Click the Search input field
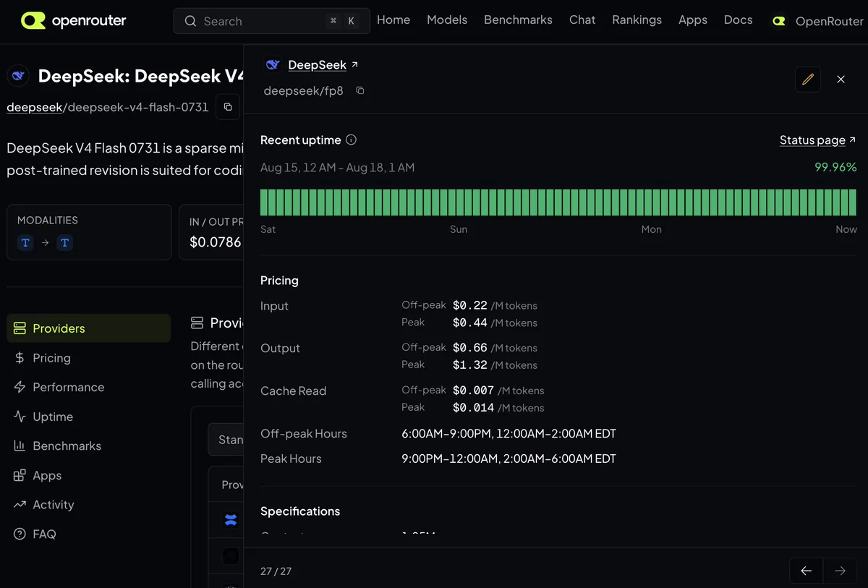Image resolution: width=868 pixels, height=588 pixels. [x=271, y=21]
